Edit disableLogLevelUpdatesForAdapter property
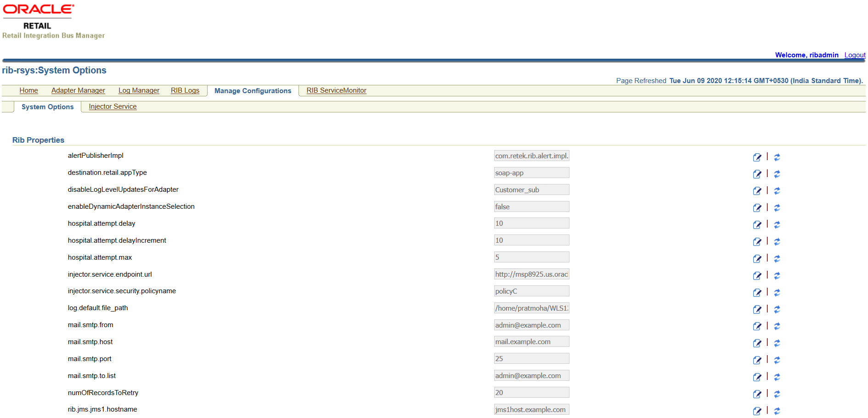The width and height of the screenshot is (868, 418). tap(757, 191)
